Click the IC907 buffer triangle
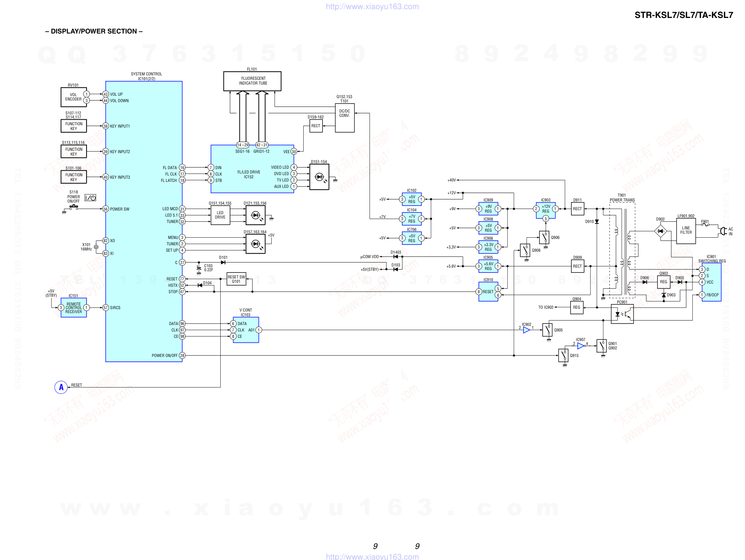Viewport: 745px width, 560px height. pos(581,346)
